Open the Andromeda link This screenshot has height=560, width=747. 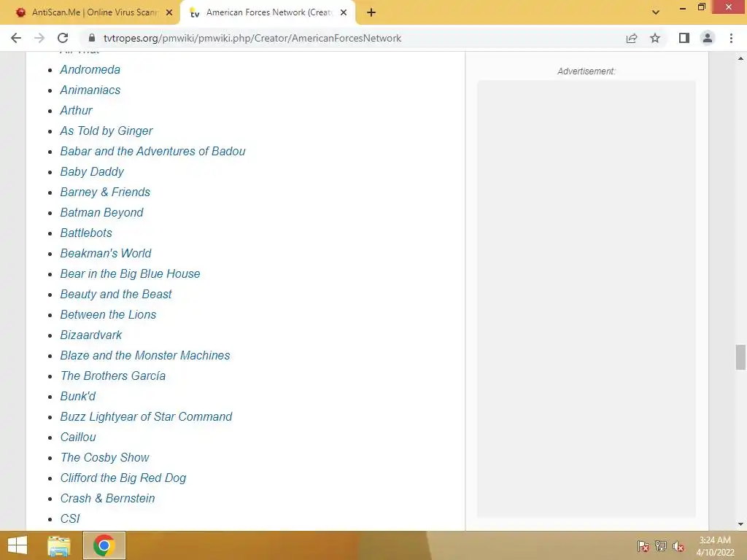[x=90, y=69]
